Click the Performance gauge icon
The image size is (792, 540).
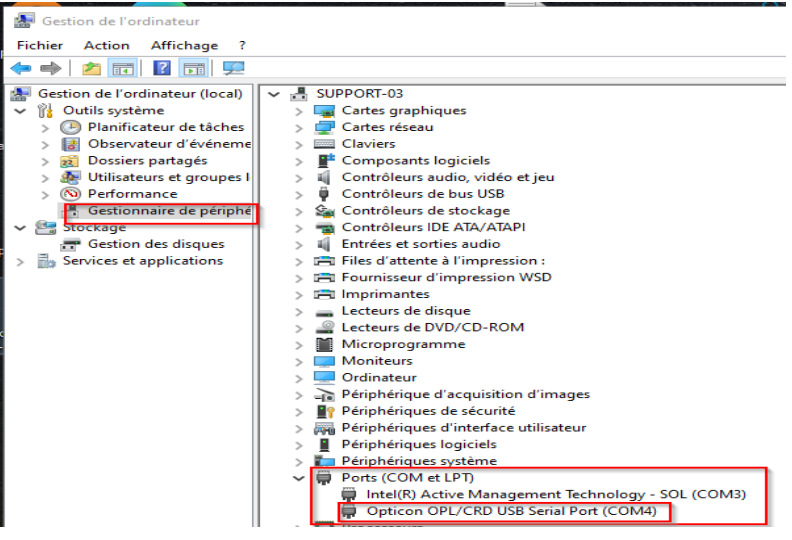pyautogui.click(x=71, y=194)
